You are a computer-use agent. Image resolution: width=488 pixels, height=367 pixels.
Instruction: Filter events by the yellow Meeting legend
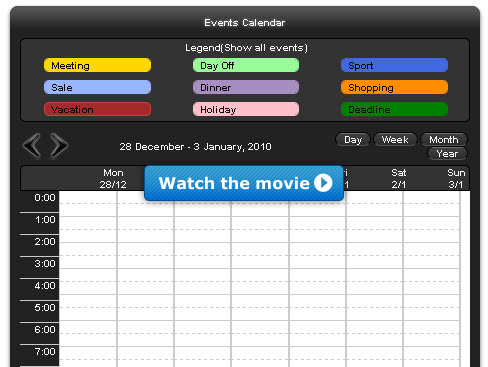(x=97, y=65)
